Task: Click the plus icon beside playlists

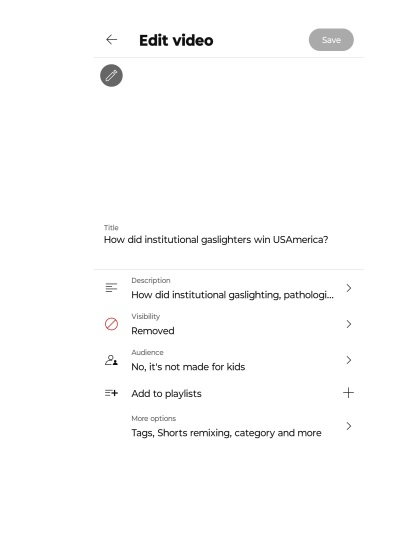Action: pyautogui.click(x=348, y=393)
